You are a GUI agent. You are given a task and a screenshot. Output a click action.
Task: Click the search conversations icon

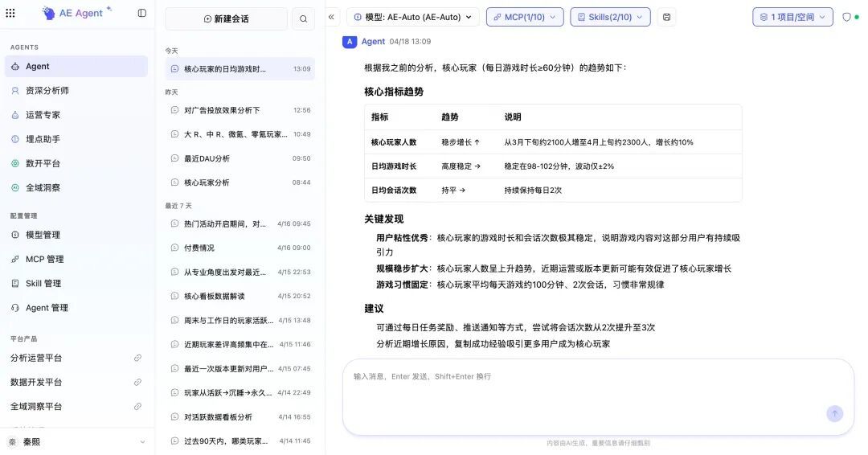(x=303, y=18)
